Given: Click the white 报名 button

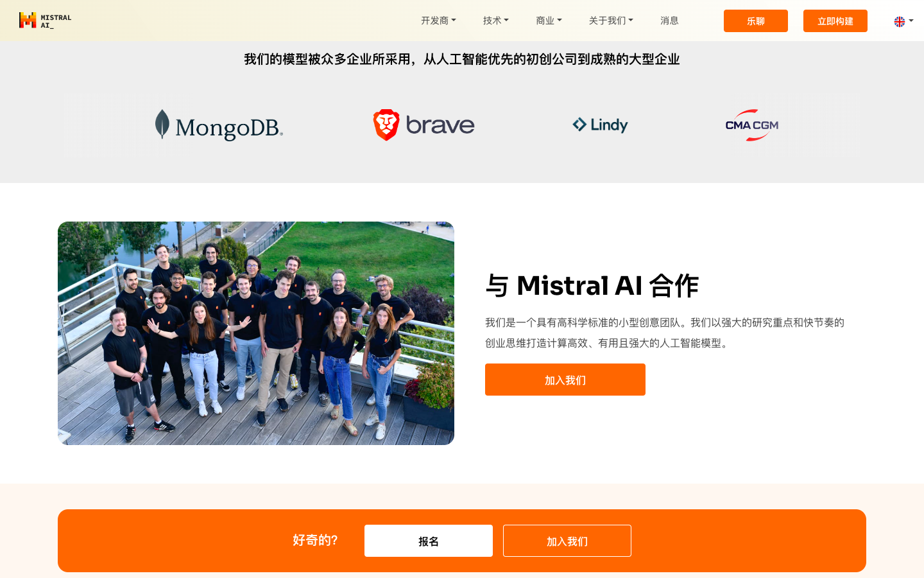Looking at the screenshot, I should (429, 541).
